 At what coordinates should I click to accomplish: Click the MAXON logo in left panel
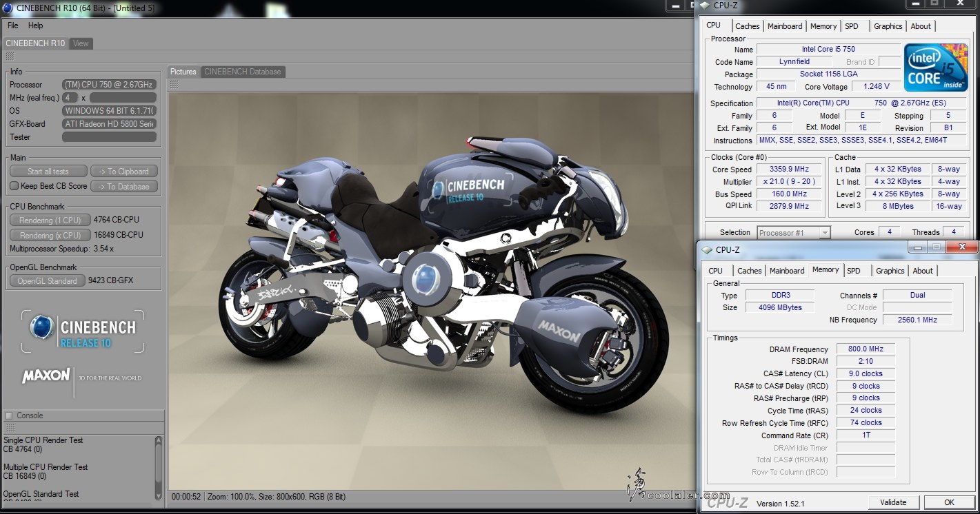click(x=46, y=376)
